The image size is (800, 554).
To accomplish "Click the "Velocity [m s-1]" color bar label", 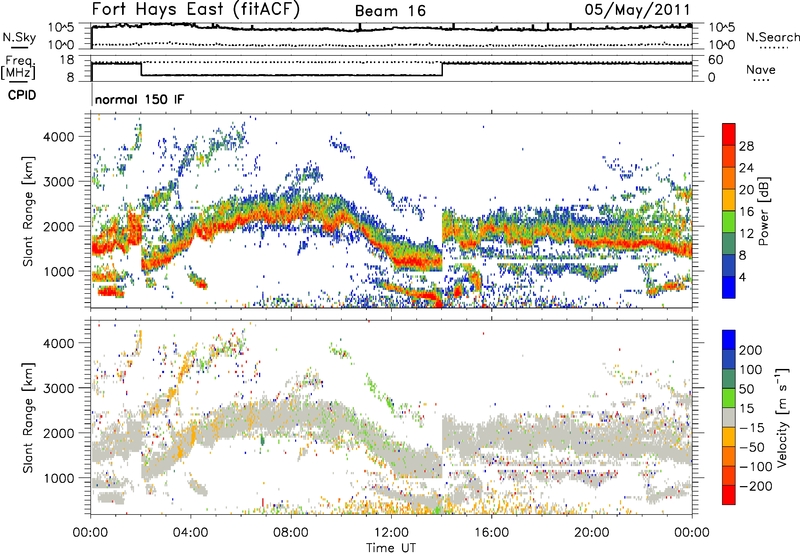I will click(782, 417).
